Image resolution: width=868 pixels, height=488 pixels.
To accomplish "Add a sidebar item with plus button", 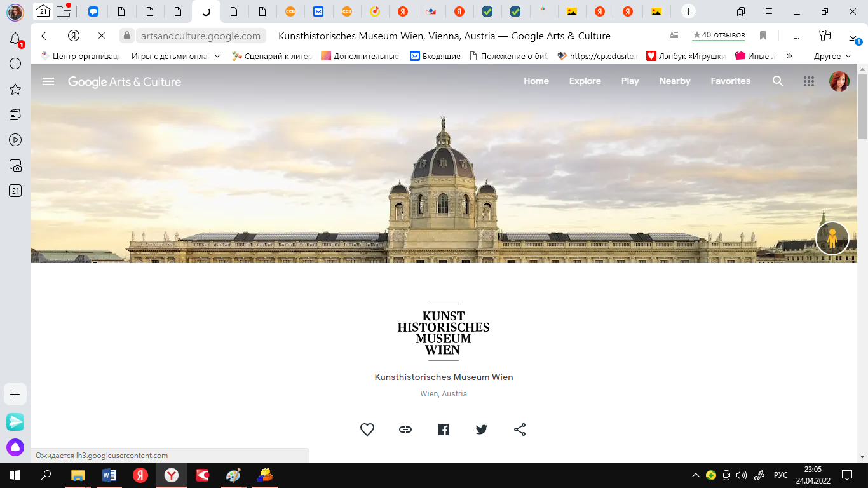I will point(15,394).
